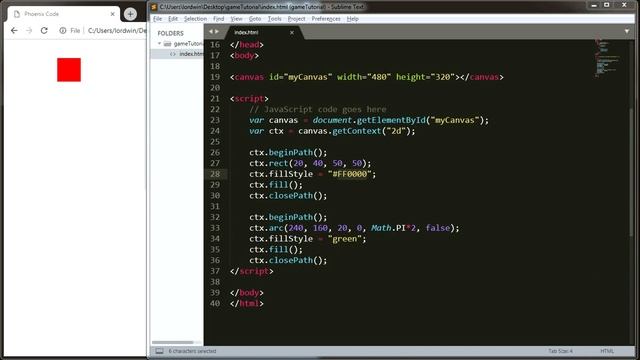The width and height of the screenshot is (640, 360).
Task: Click the "green" string on line 34
Action: (x=344, y=239)
